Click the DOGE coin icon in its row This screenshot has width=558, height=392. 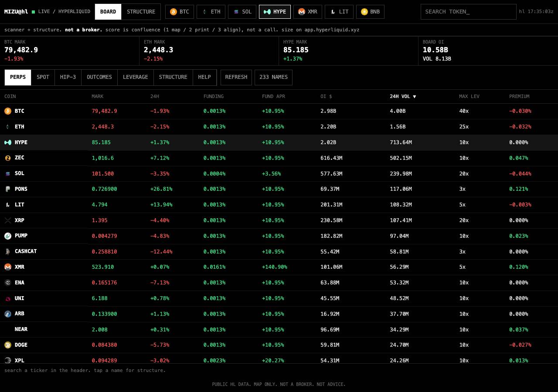click(x=7, y=345)
